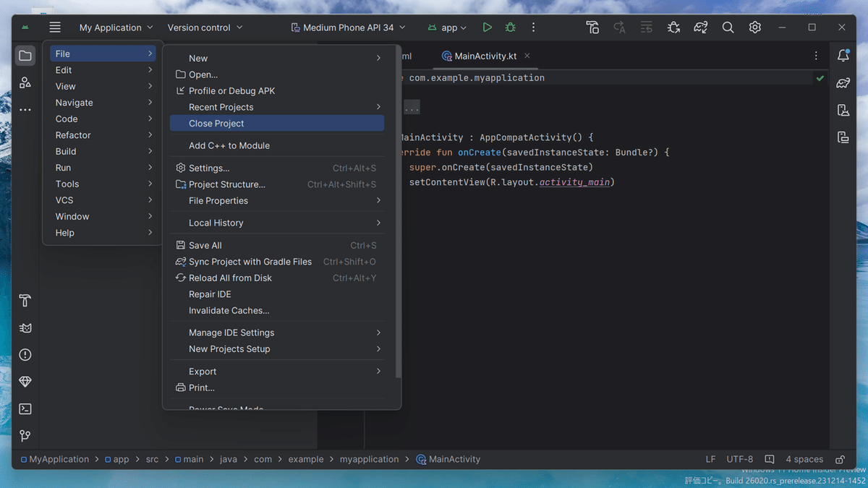Choose Project Structure... menu entry
868x488 pixels.
pos(277,184)
